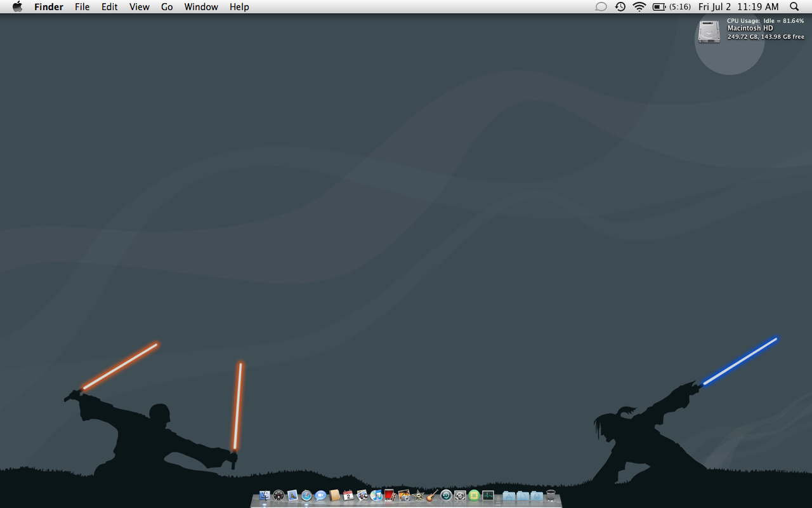Open the Time Machine menu bar icon

click(x=620, y=7)
